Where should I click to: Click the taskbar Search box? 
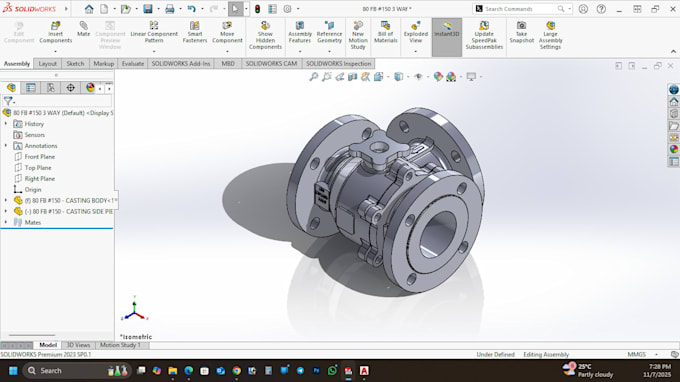(76, 371)
